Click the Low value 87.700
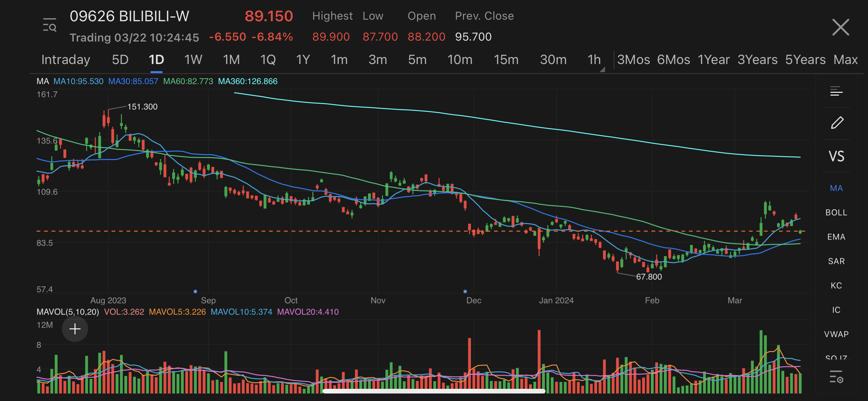Screen dimensions: 868x401 (x=380, y=37)
